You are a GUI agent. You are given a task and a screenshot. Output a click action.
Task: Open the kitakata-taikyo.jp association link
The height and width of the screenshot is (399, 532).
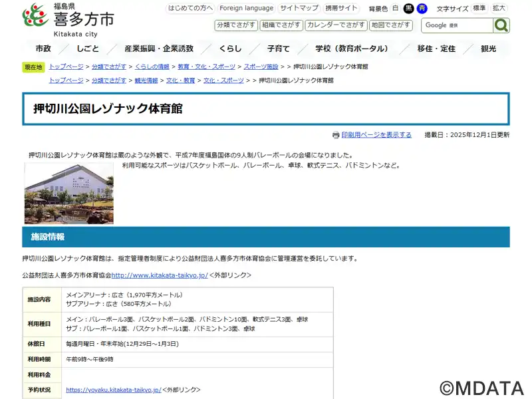point(160,275)
